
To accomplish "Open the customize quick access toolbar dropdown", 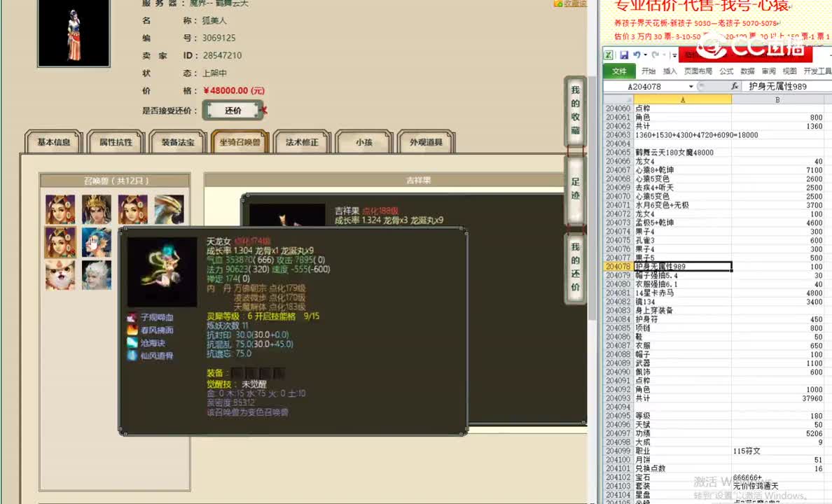I will [674, 55].
